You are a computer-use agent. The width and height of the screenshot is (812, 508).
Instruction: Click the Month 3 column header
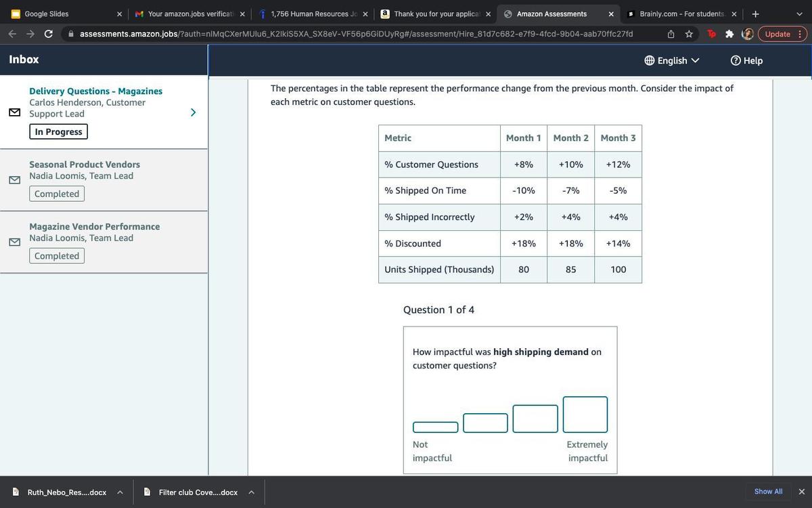[x=618, y=138]
